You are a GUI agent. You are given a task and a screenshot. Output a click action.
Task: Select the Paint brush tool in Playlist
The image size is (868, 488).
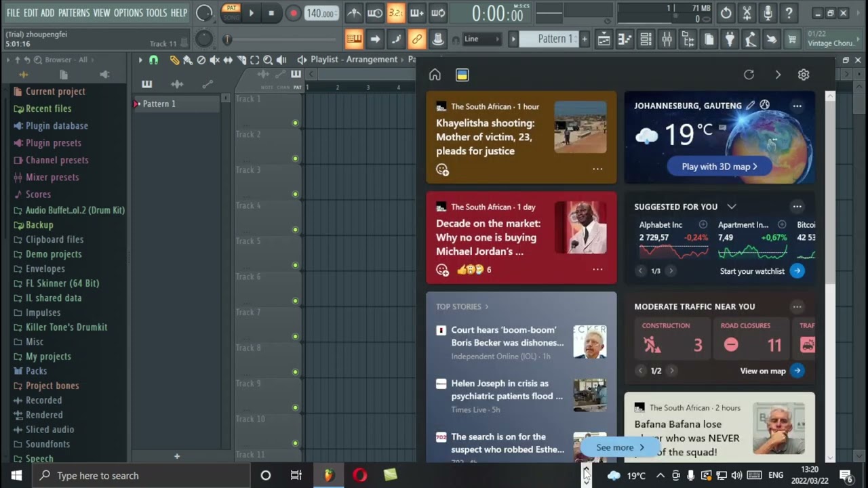(188, 60)
